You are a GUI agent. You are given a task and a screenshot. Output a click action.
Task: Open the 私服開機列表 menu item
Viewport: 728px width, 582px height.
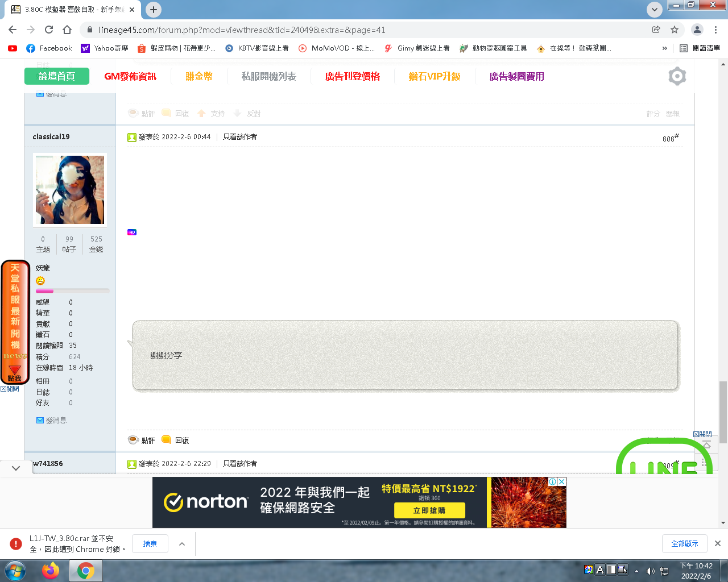[269, 76]
